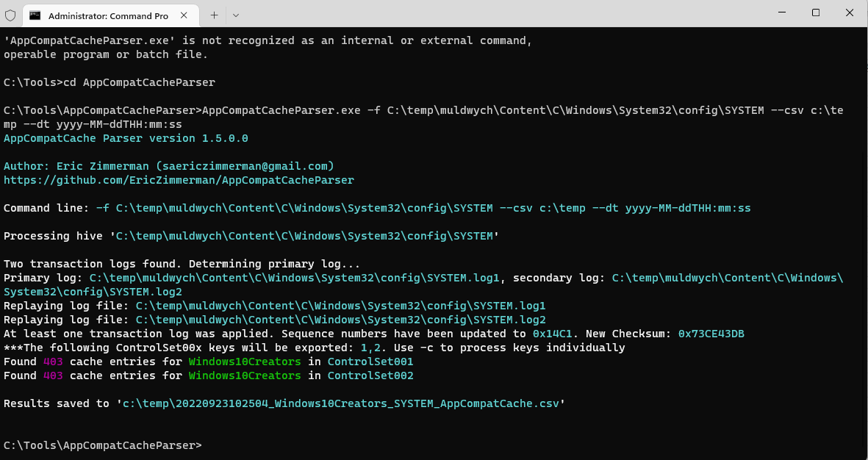Screen dimensions: 868x460
Task: Click the checksum value 0x73CE43DB
Action: pyautogui.click(x=711, y=333)
